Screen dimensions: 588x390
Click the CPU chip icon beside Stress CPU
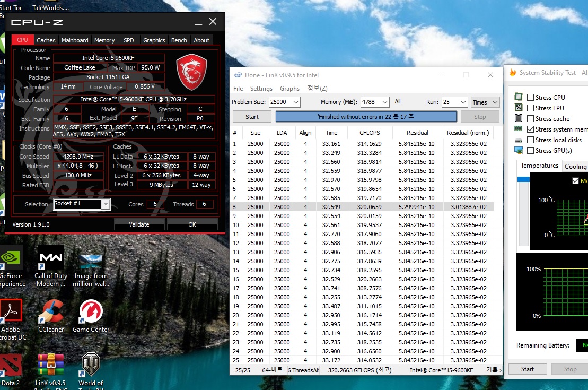pyautogui.click(x=519, y=97)
